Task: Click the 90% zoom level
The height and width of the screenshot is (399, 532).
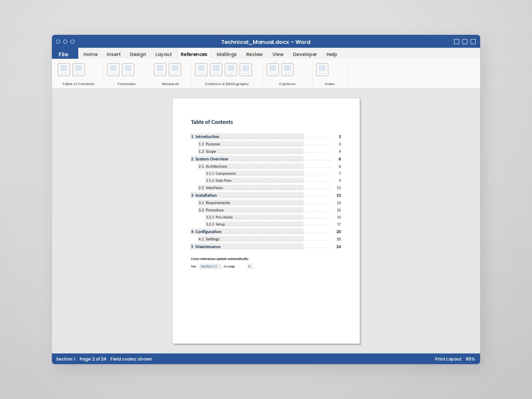Action: pyautogui.click(x=470, y=359)
